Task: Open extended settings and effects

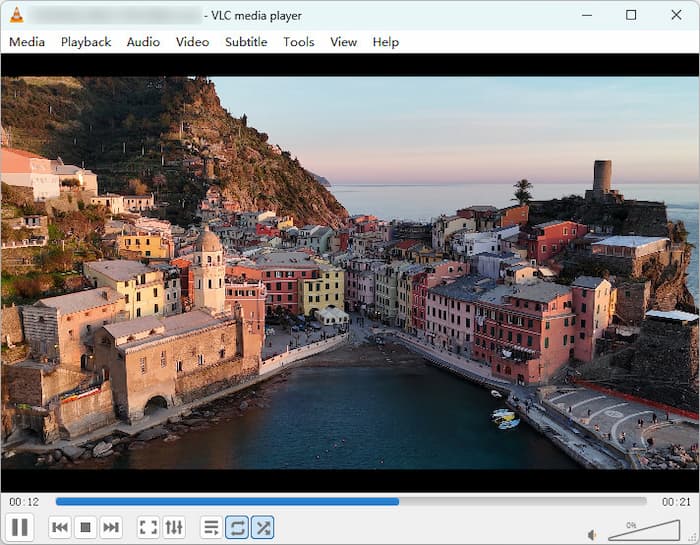Action: [x=174, y=527]
